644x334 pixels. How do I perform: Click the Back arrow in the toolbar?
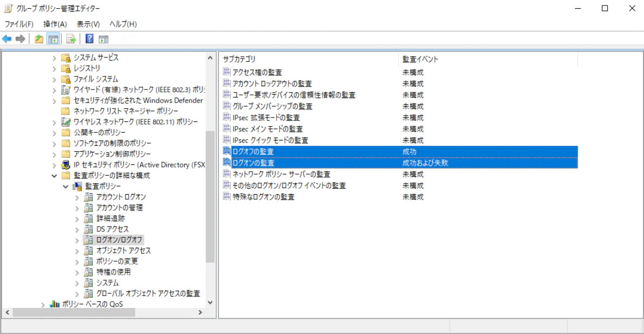click(7, 39)
